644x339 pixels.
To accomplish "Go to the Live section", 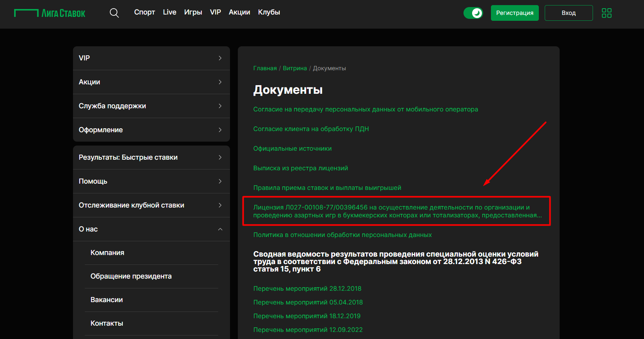I will click(x=170, y=12).
